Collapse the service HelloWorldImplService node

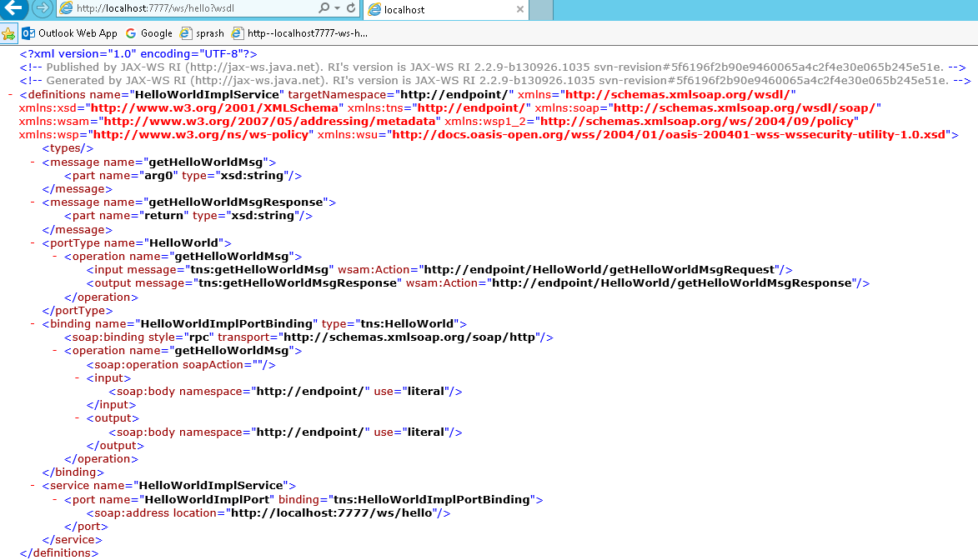(32, 486)
